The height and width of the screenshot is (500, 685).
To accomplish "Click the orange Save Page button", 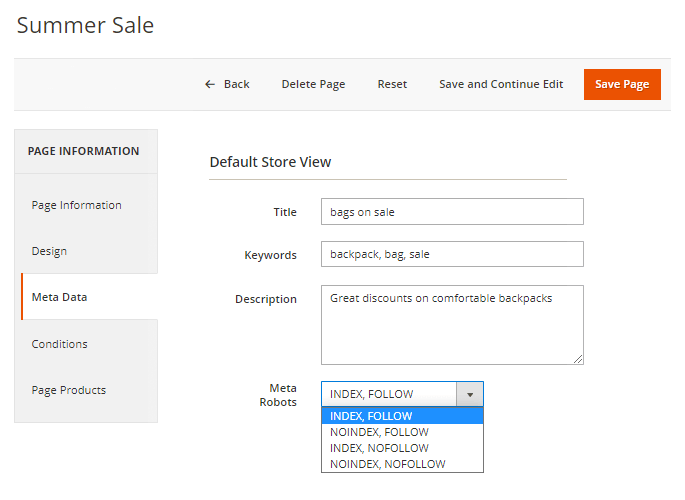I will click(622, 84).
